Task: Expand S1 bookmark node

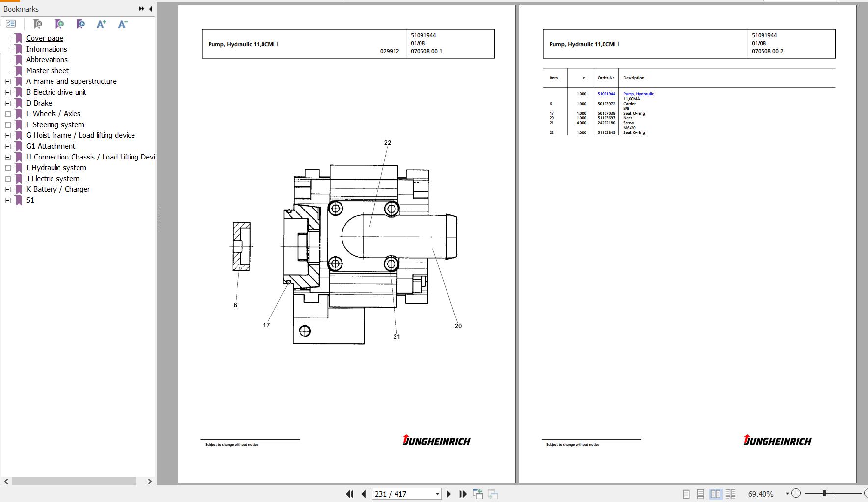Action: pos(8,200)
